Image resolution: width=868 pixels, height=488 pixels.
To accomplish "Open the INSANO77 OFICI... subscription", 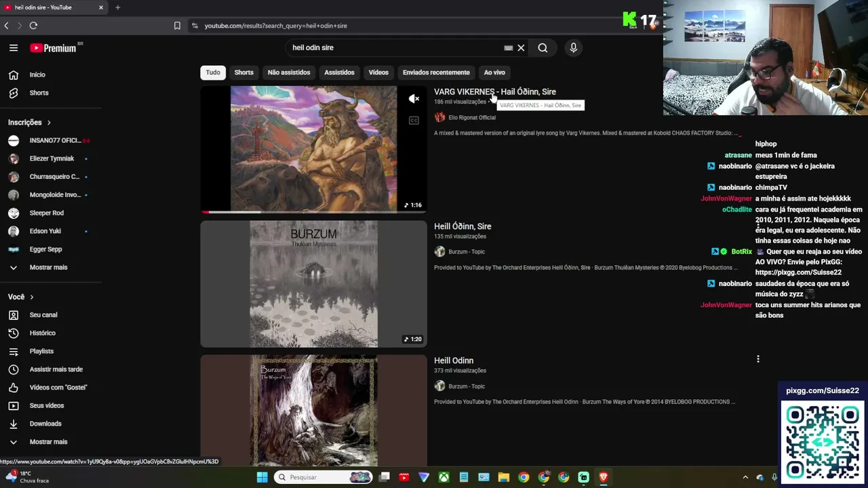I will coord(51,140).
